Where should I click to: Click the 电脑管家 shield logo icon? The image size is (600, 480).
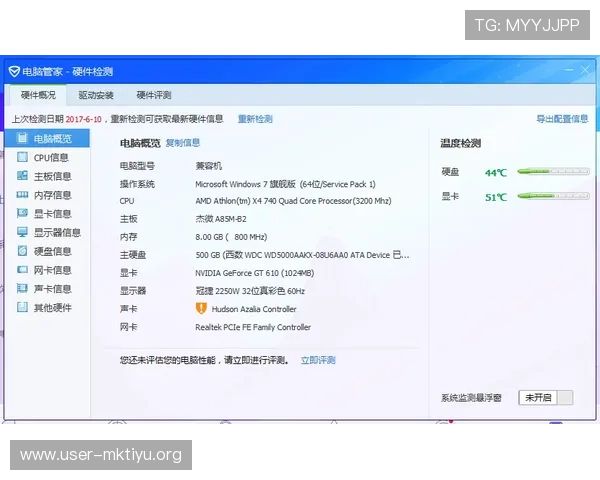pyautogui.click(x=14, y=71)
